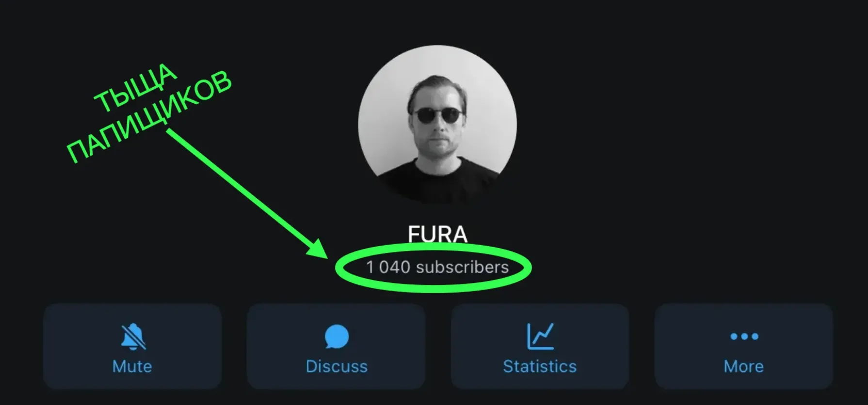
Task: Open the FURA channel profile photo
Action: pyautogui.click(x=437, y=125)
